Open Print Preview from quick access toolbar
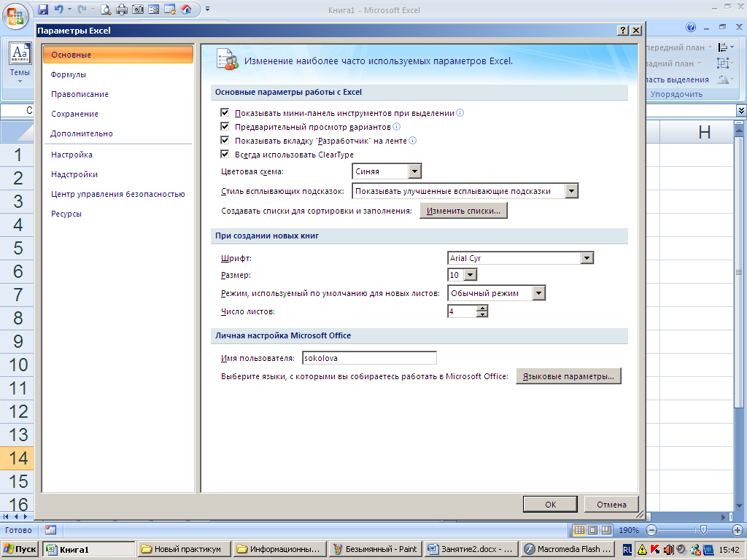 click(106, 9)
